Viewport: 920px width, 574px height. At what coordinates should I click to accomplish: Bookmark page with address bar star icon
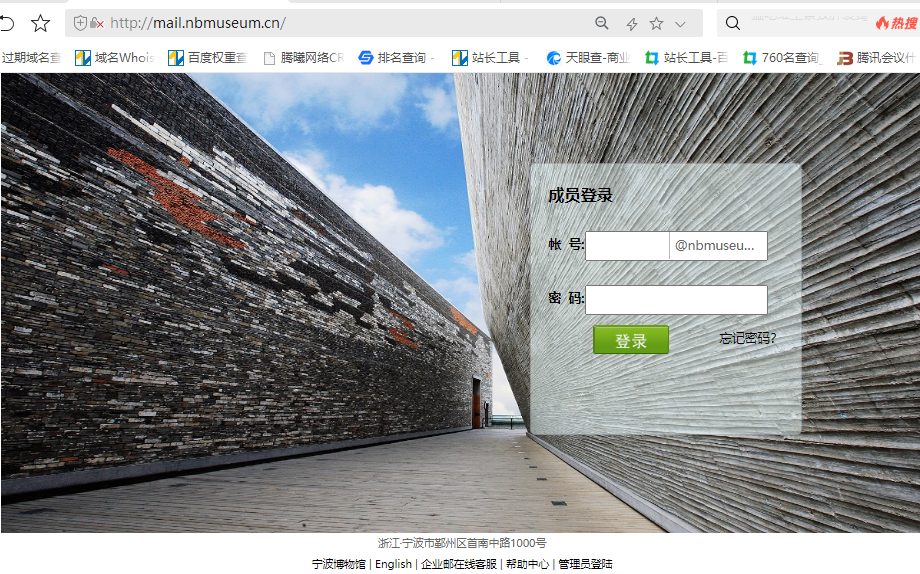(x=656, y=23)
